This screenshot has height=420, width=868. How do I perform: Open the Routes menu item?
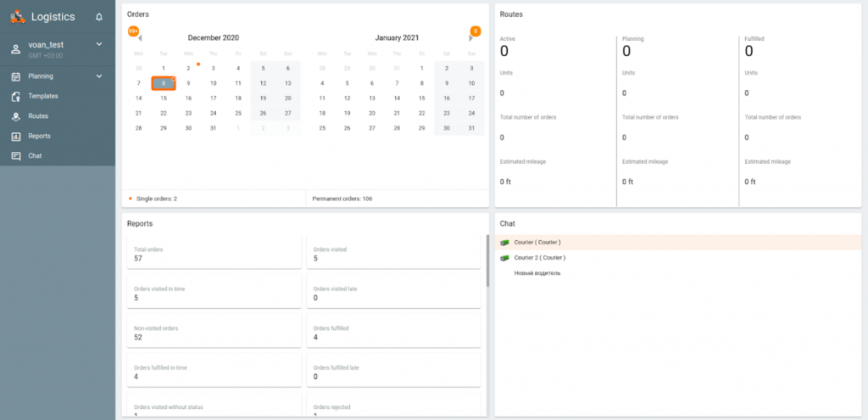point(38,116)
